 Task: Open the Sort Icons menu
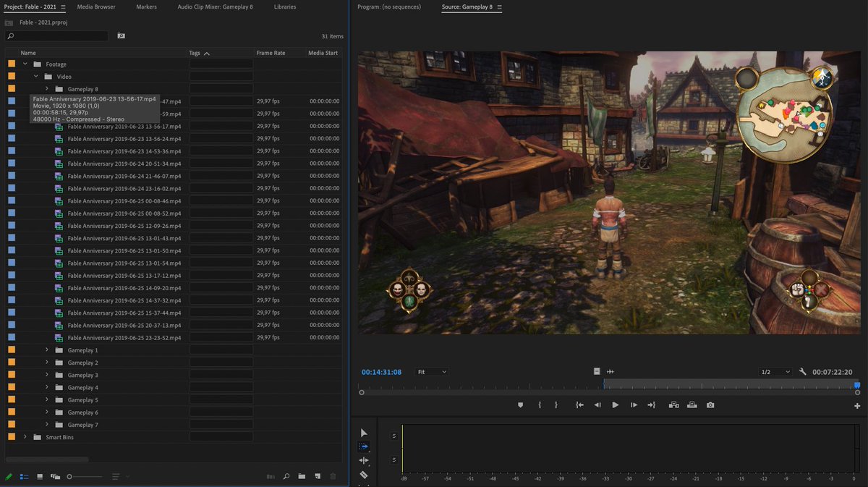coord(119,477)
